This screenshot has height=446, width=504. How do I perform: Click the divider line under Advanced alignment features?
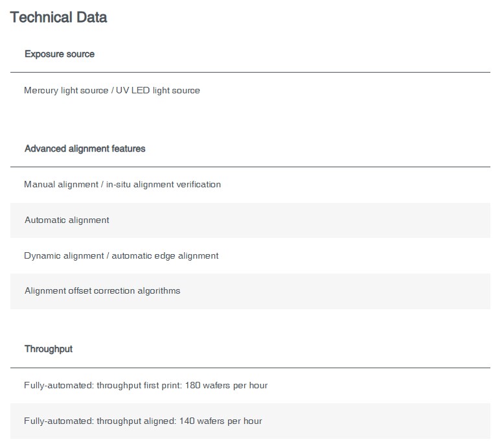pyautogui.click(x=250, y=167)
